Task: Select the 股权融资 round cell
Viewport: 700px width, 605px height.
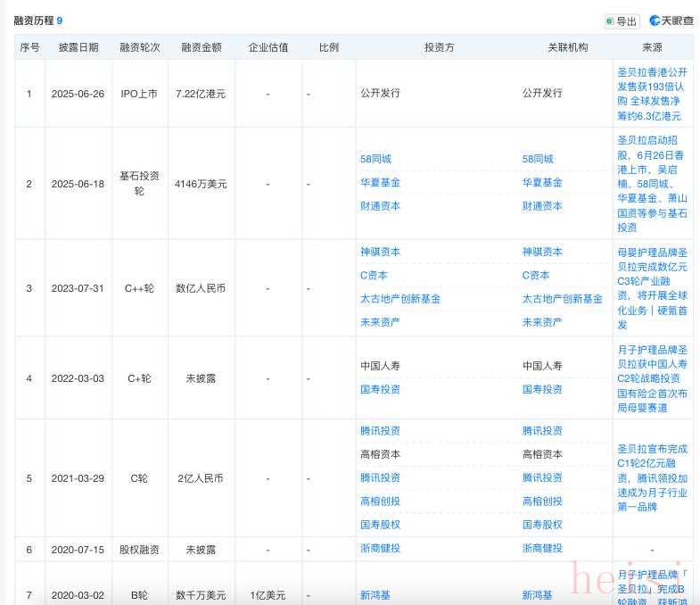Action: [x=139, y=550]
